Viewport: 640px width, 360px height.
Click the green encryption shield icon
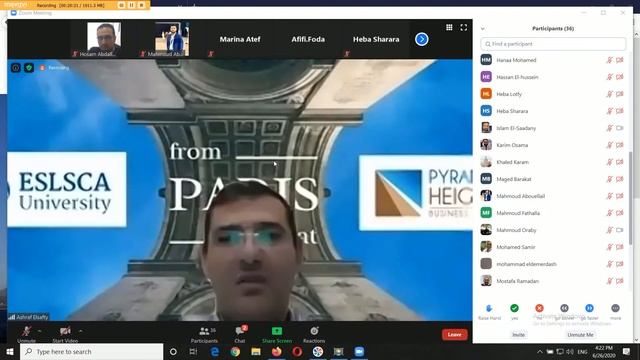[29, 68]
